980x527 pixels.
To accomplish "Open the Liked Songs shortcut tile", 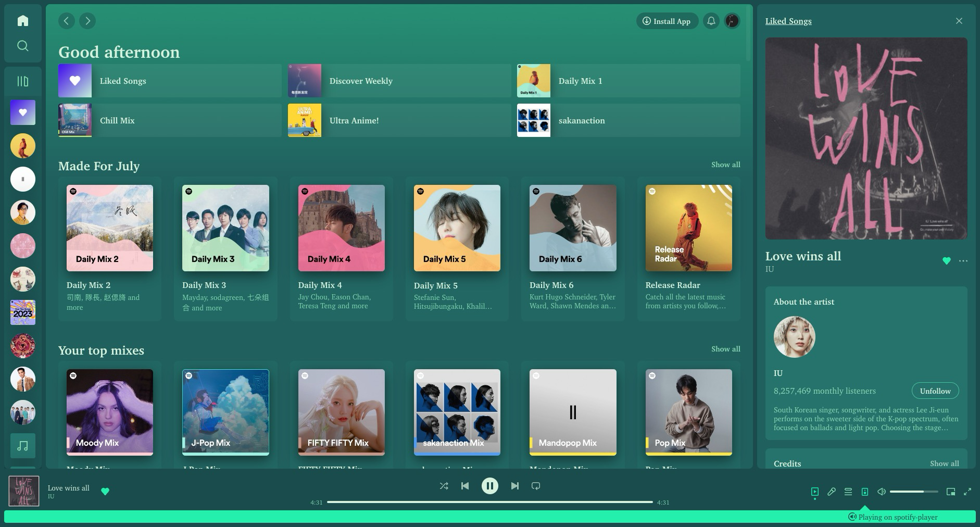I will coord(170,81).
